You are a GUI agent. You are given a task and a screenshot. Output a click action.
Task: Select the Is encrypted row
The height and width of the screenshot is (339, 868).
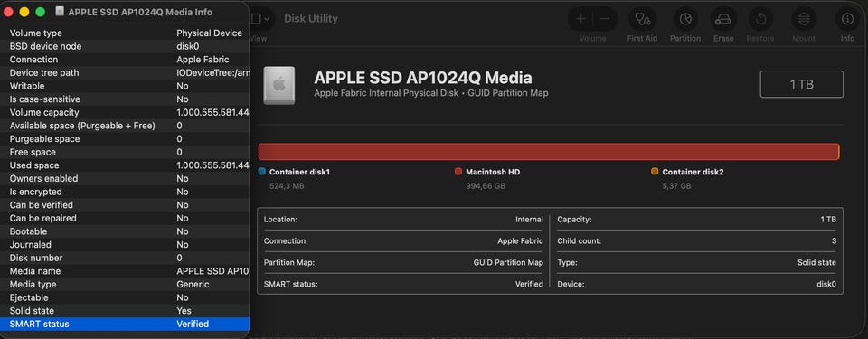125,192
